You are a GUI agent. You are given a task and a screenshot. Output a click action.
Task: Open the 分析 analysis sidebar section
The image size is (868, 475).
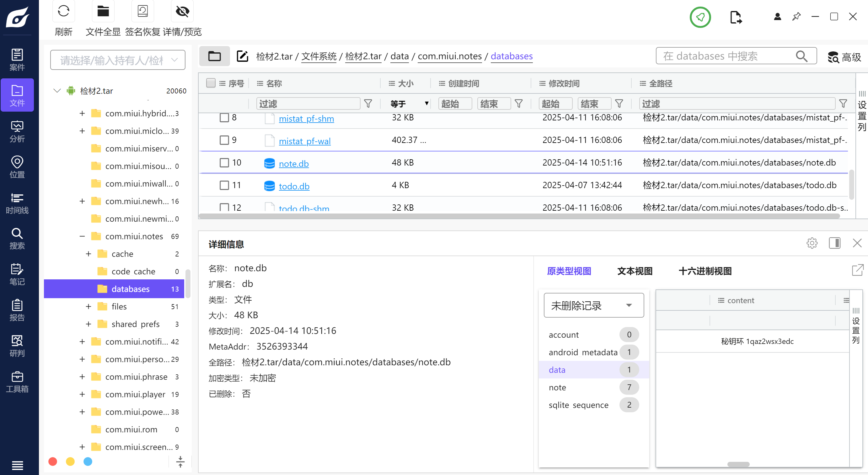click(17, 131)
